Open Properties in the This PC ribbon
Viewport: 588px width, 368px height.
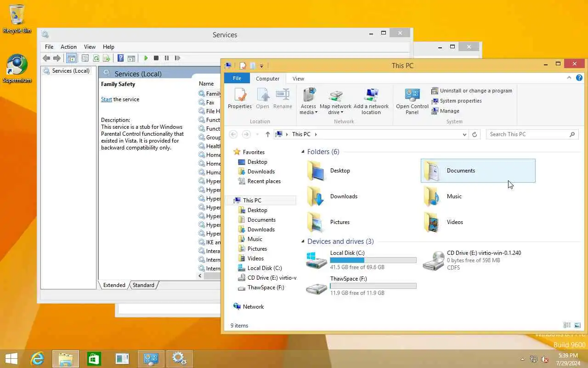(x=240, y=99)
